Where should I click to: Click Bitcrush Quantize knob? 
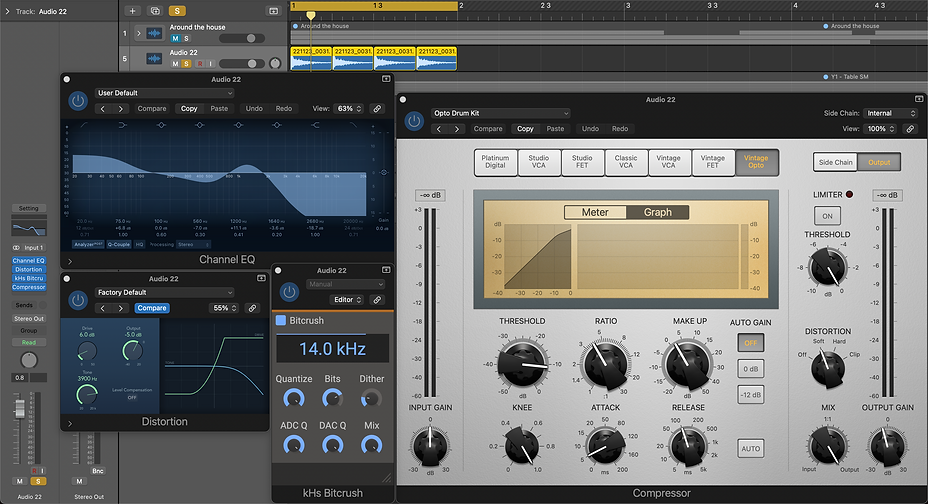[294, 398]
